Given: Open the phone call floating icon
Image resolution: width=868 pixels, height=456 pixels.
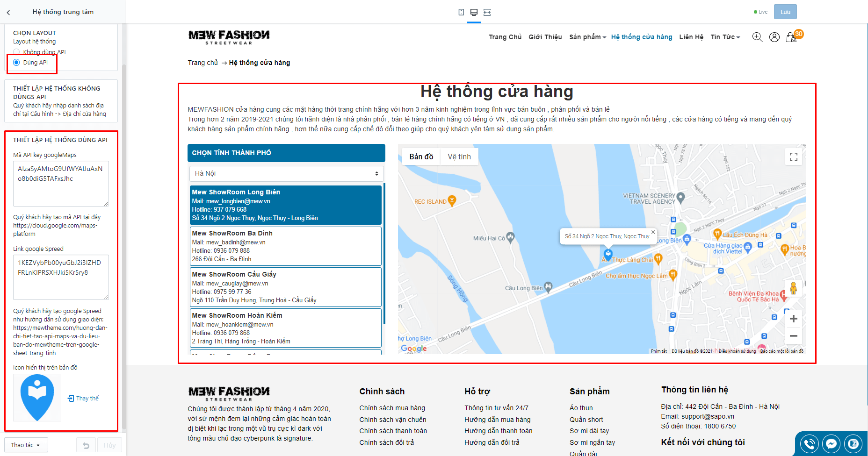Looking at the screenshot, I should point(810,444).
